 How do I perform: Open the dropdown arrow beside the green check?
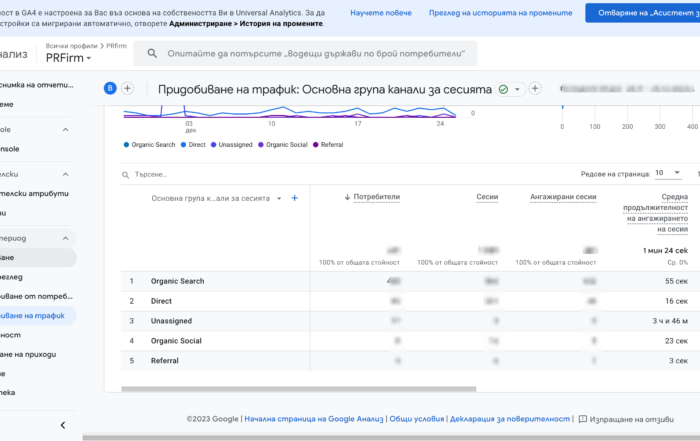tap(517, 89)
